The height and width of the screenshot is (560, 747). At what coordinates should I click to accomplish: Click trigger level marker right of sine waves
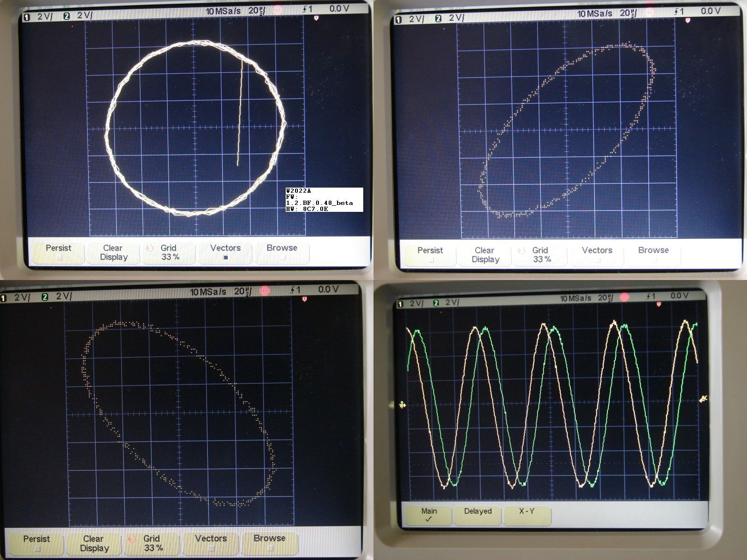(704, 398)
